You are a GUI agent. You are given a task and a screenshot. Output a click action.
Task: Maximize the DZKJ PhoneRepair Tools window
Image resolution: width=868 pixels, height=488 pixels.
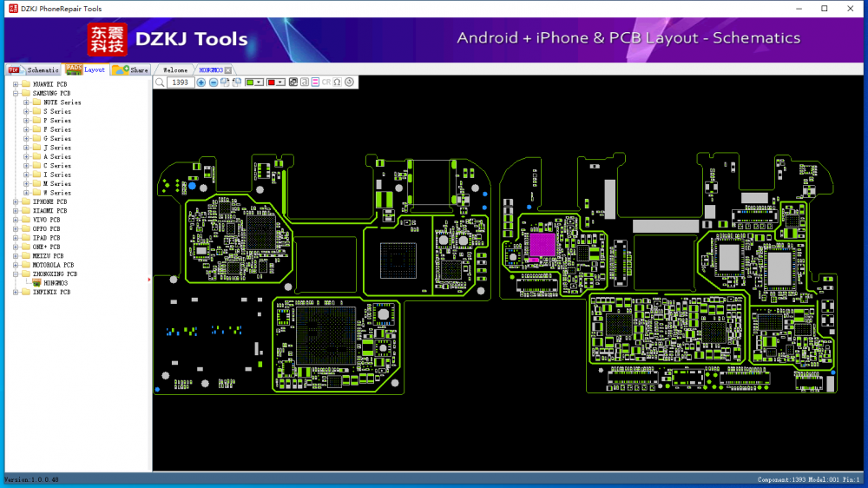point(825,9)
